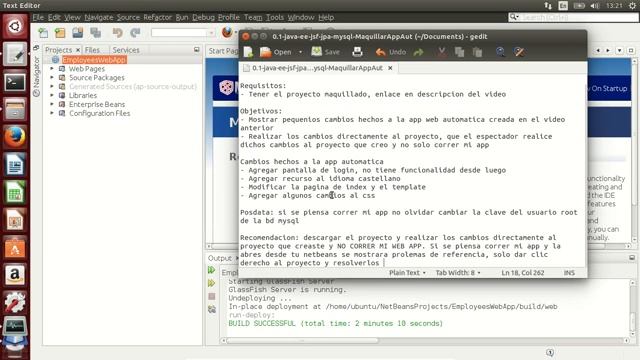This screenshot has height=360, width=640.
Task: Copy selection using gedit toolbar icon
Action: click(460, 52)
